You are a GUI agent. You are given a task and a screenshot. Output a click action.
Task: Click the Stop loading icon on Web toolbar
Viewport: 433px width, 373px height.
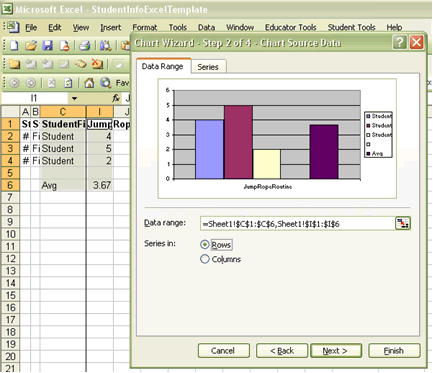[x=51, y=82]
